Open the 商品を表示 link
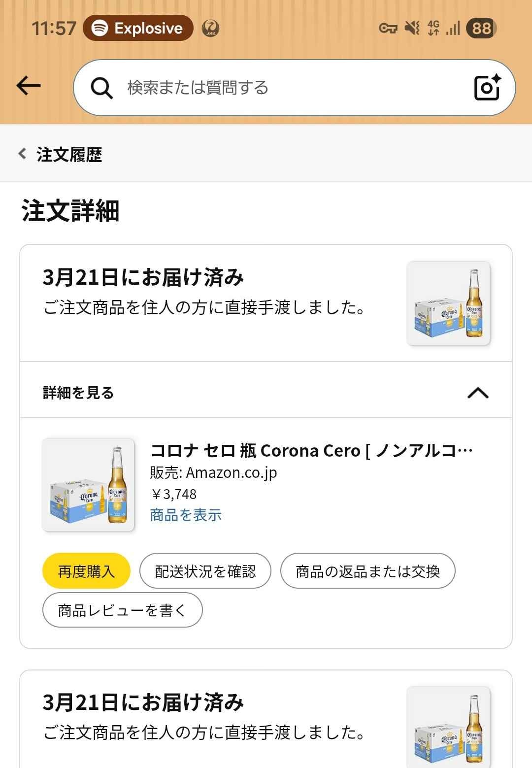The height and width of the screenshot is (768, 532). pyautogui.click(x=186, y=515)
